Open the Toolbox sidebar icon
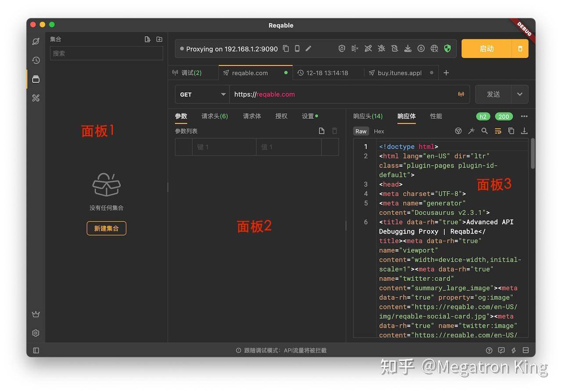 36,98
